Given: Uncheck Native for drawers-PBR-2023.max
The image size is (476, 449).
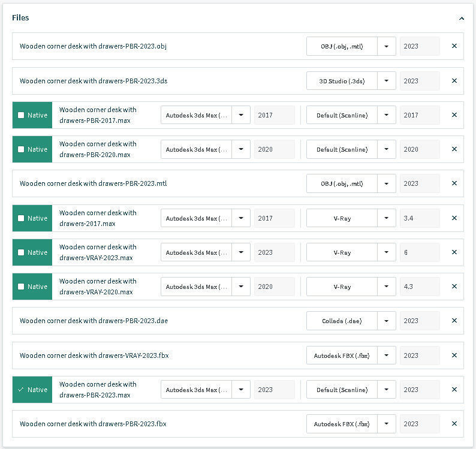Looking at the screenshot, I should click(x=21, y=390).
